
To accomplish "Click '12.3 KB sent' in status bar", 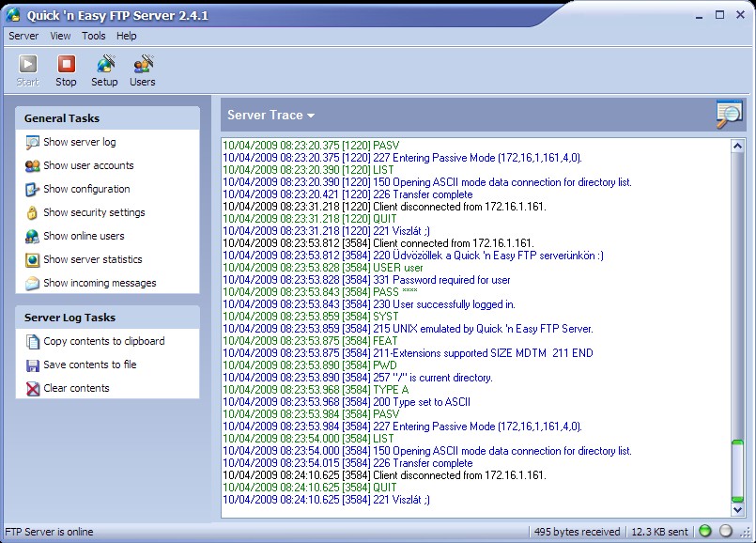I will tap(659, 532).
